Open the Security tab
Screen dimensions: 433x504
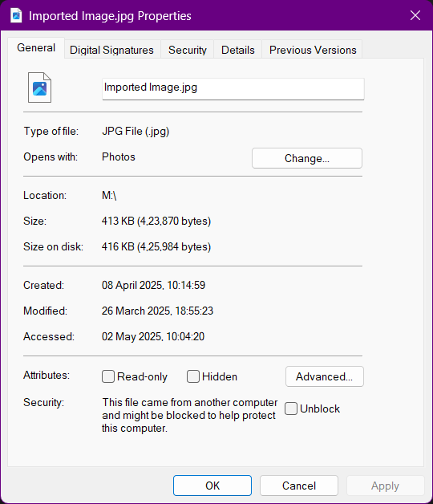(x=188, y=50)
